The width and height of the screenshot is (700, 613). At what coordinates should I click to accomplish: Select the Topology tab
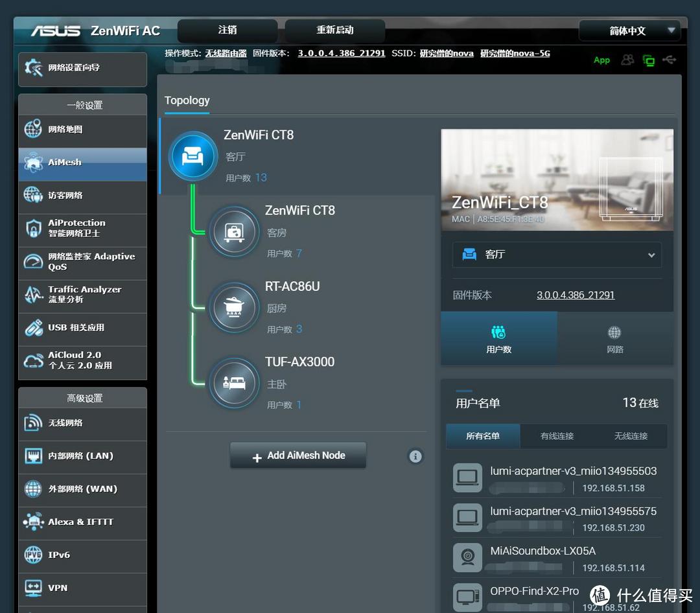coord(187,101)
